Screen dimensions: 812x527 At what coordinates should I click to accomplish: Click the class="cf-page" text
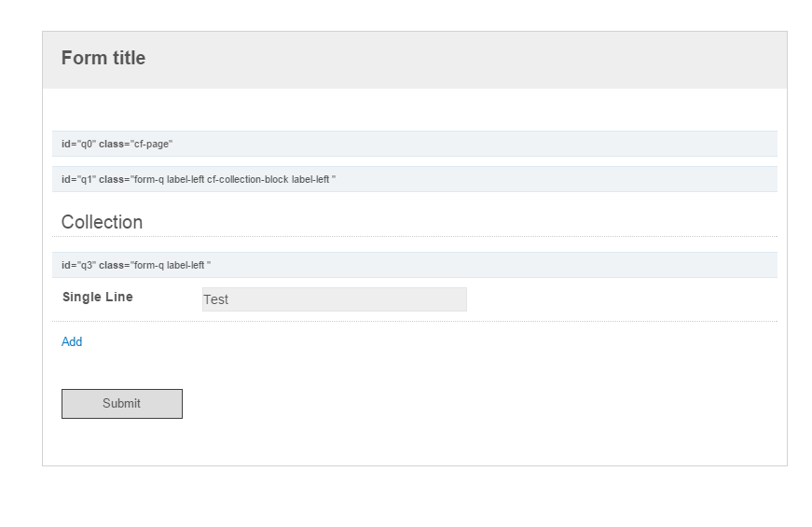point(136,144)
